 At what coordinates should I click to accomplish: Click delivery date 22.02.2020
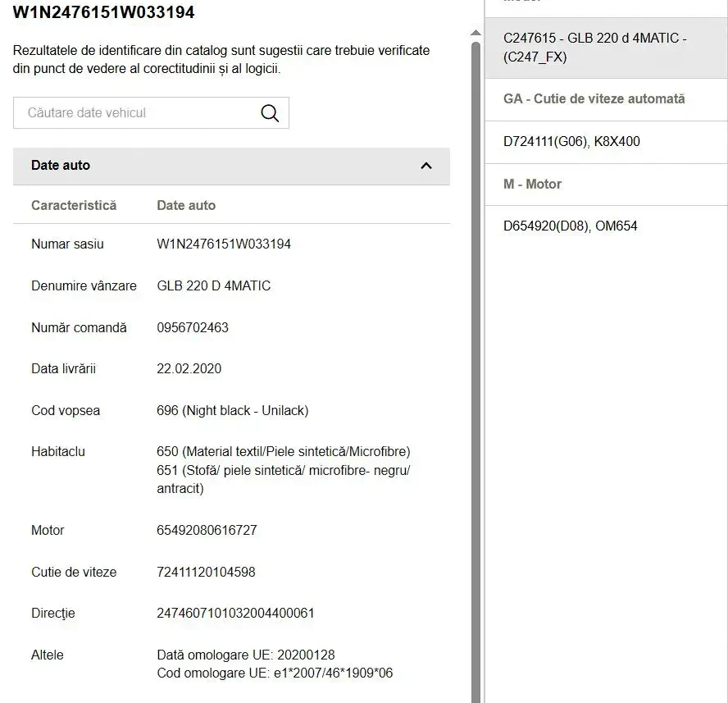point(189,369)
